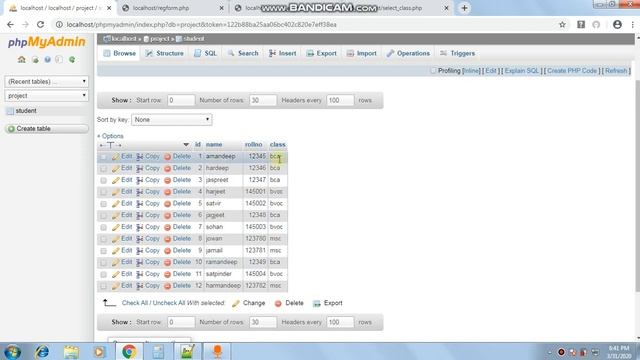Click Edit pencil icon for harjeet row
Screen dimensions: 640x360
116,192
